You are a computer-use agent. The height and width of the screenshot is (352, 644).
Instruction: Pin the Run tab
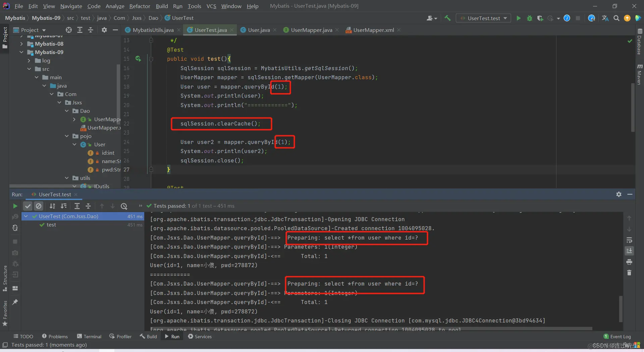click(15, 302)
